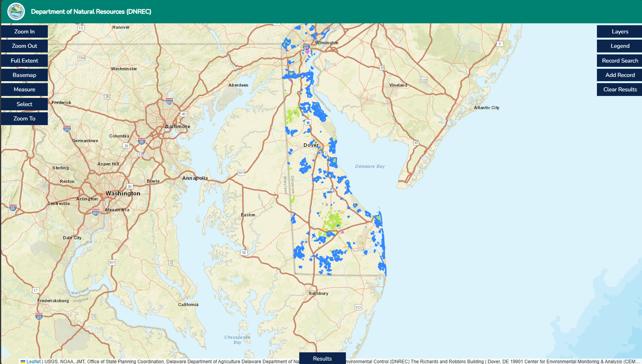Click the Interstate 695 shield near Baltimore

coord(169,102)
